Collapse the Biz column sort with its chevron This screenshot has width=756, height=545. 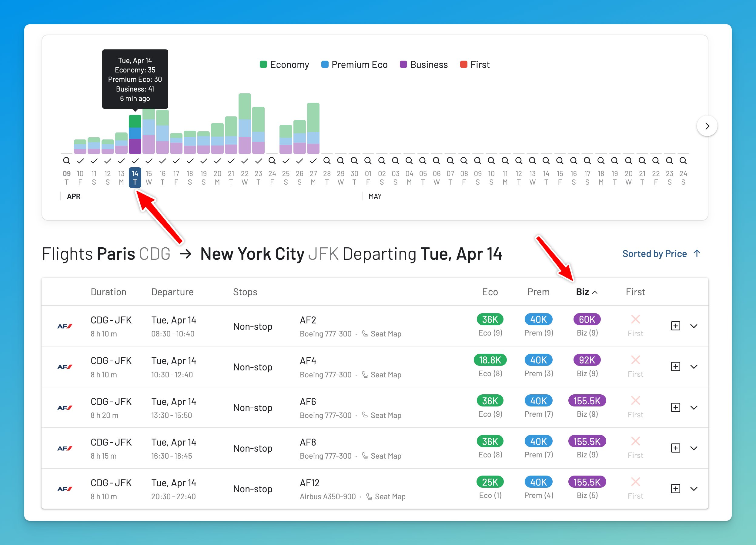(x=595, y=292)
